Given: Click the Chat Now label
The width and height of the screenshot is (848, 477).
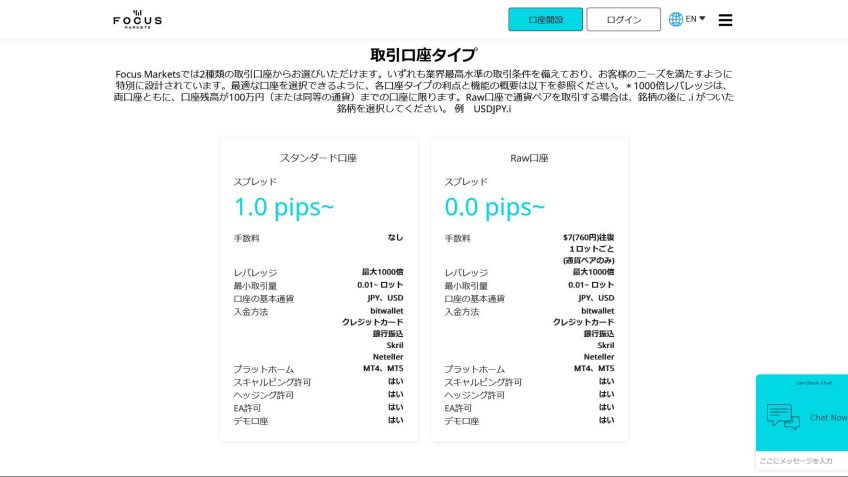Looking at the screenshot, I should [827, 417].
